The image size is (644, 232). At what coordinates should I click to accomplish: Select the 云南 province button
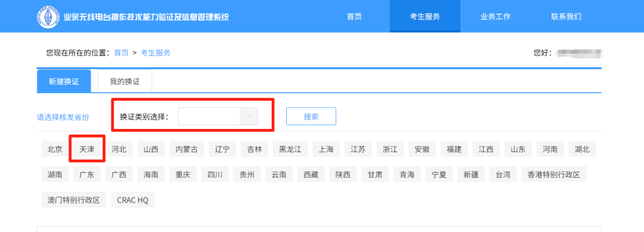click(x=279, y=175)
